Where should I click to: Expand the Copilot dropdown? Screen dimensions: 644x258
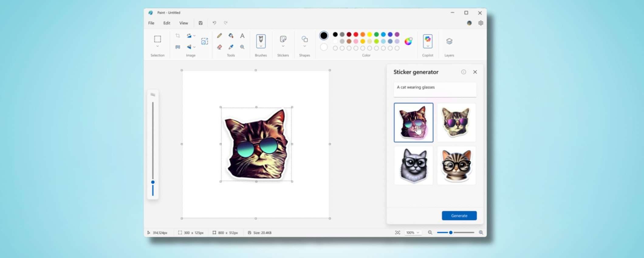427,46
